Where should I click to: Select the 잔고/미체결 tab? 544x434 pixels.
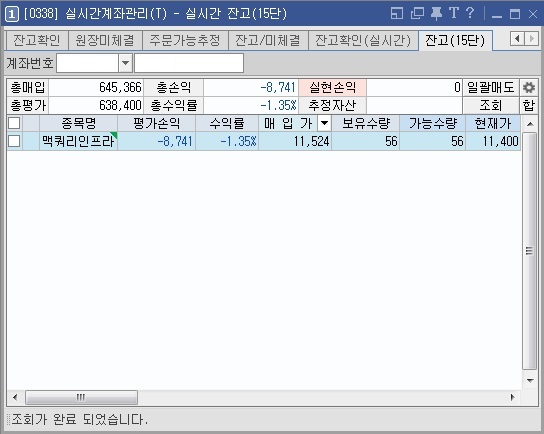[x=268, y=41]
